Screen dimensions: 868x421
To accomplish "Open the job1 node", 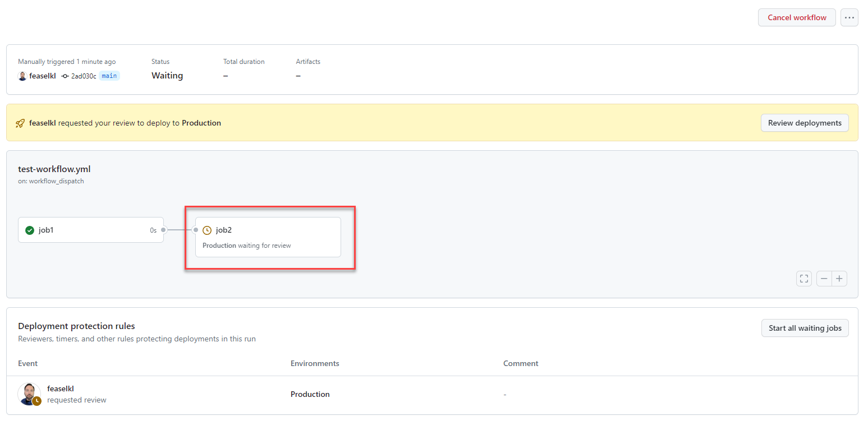I will [91, 230].
